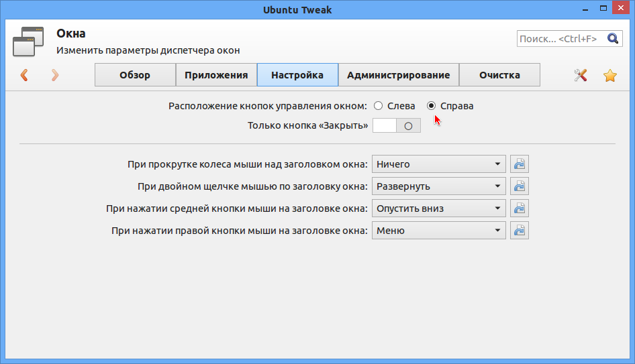635x364 pixels.
Task: Click the Окна heading text
Action: (x=71, y=34)
